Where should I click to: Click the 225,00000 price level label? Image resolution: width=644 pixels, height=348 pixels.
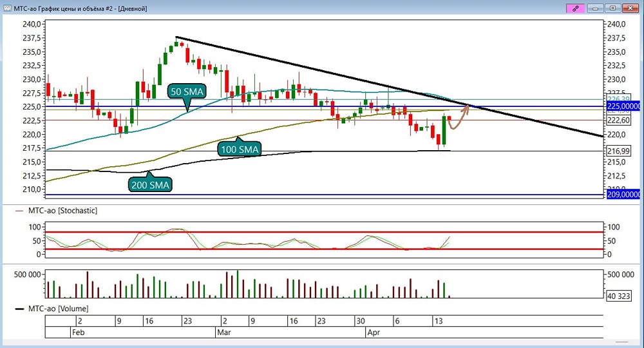pyautogui.click(x=623, y=106)
